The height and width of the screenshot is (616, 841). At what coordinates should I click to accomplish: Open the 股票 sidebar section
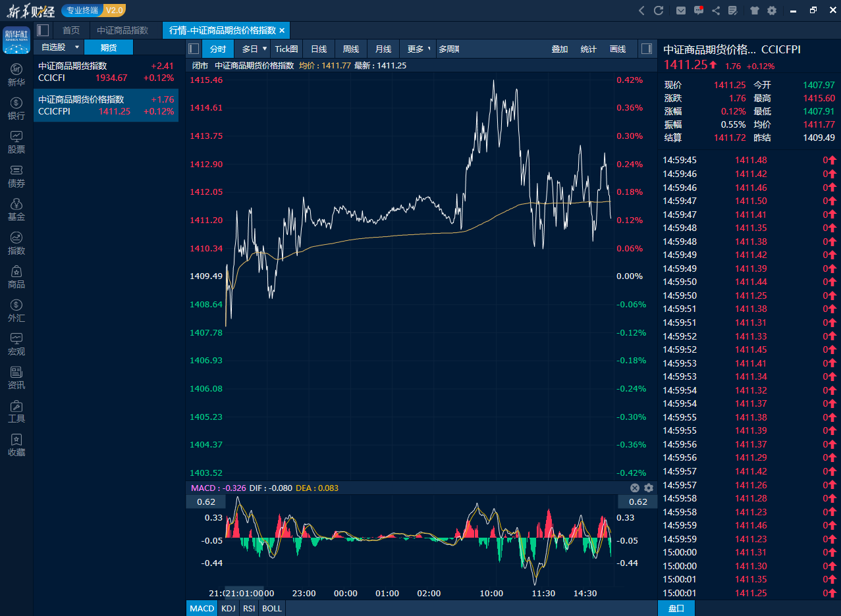pyautogui.click(x=16, y=142)
